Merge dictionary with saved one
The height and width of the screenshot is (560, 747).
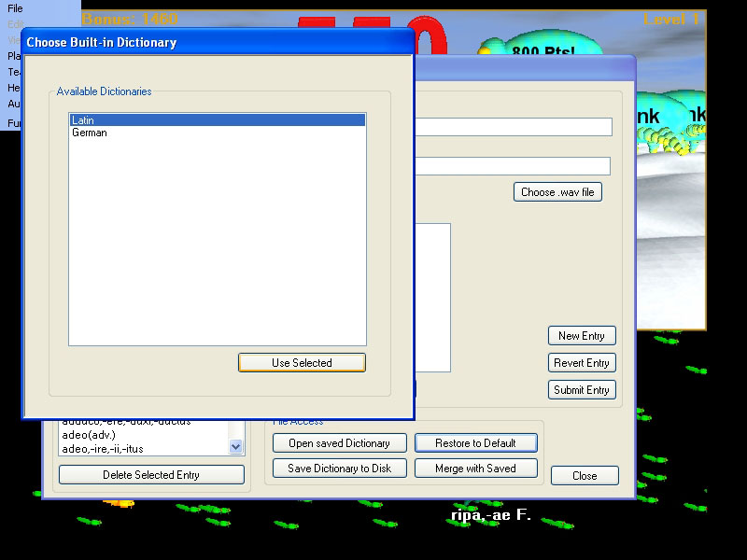pyautogui.click(x=475, y=469)
